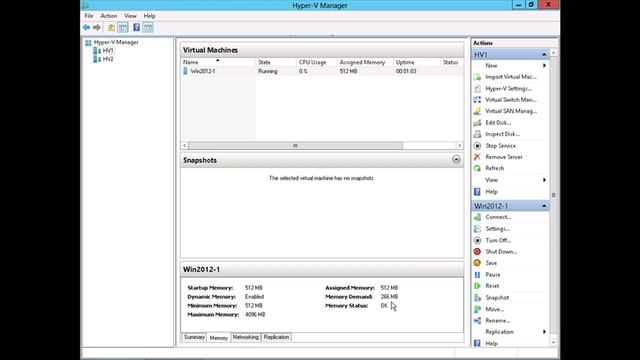Click the Pause icon

tap(477, 275)
